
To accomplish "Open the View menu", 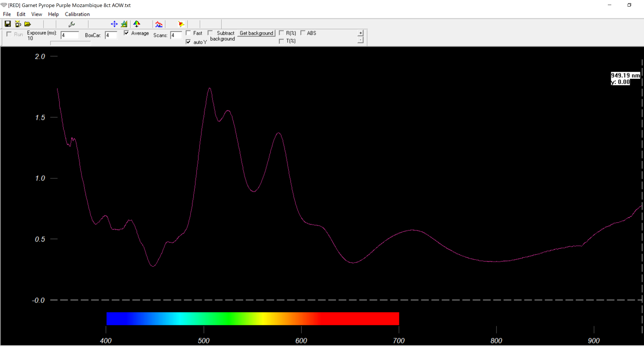I will pos(36,14).
